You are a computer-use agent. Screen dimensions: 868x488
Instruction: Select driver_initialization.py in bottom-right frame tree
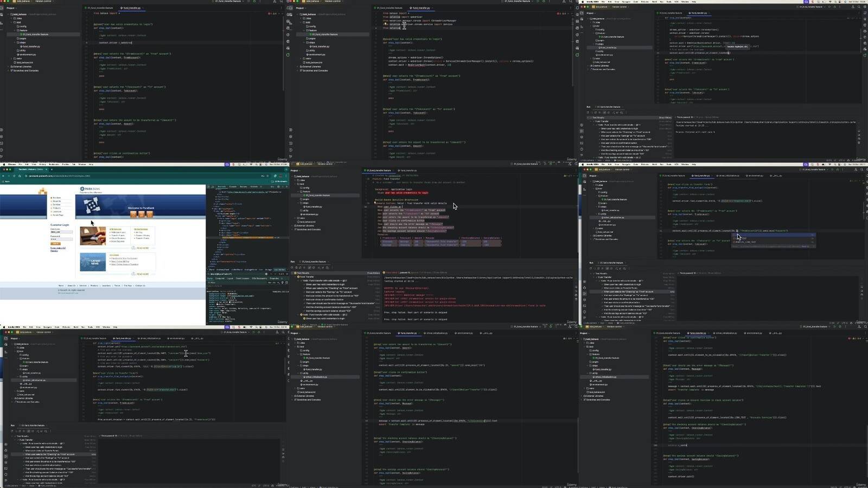click(x=606, y=377)
